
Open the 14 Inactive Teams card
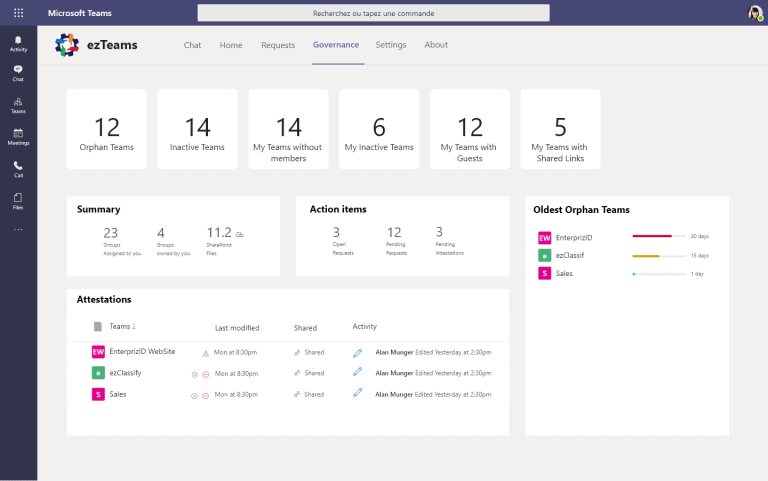pos(197,129)
